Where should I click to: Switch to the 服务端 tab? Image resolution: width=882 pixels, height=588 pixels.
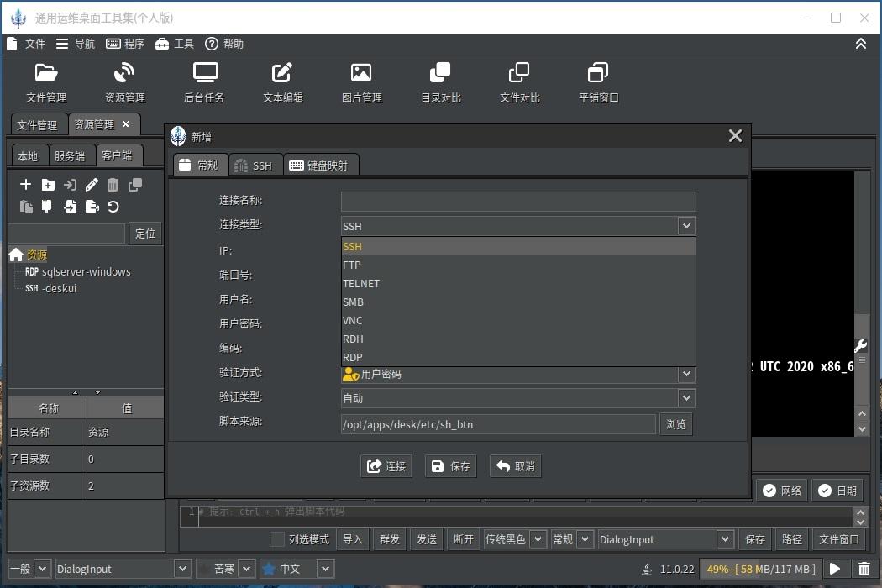tap(69, 156)
